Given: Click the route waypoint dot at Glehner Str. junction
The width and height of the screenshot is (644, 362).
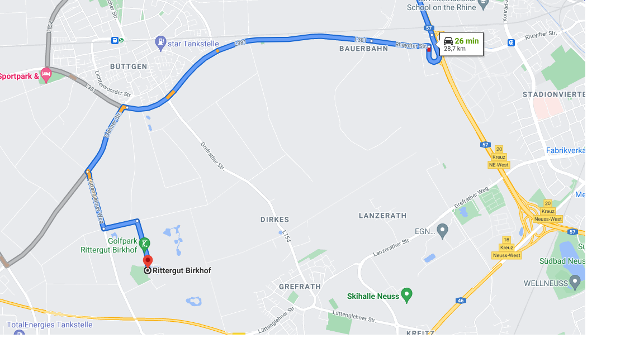Looking at the screenshot, I should [x=127, y=107].
